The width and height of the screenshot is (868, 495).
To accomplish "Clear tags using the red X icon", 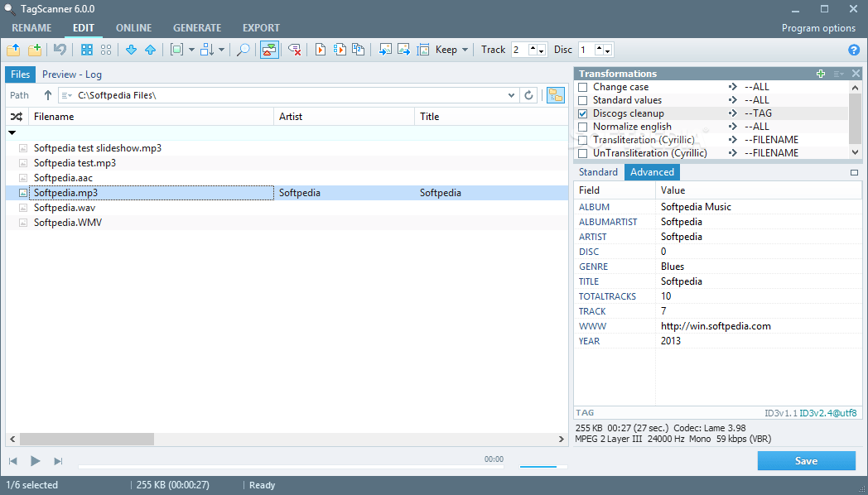I will (295, 50).
